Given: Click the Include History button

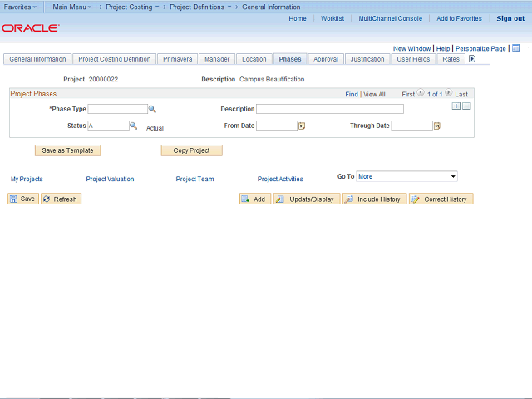Looking at the screenshot, I should pos(374,199).
